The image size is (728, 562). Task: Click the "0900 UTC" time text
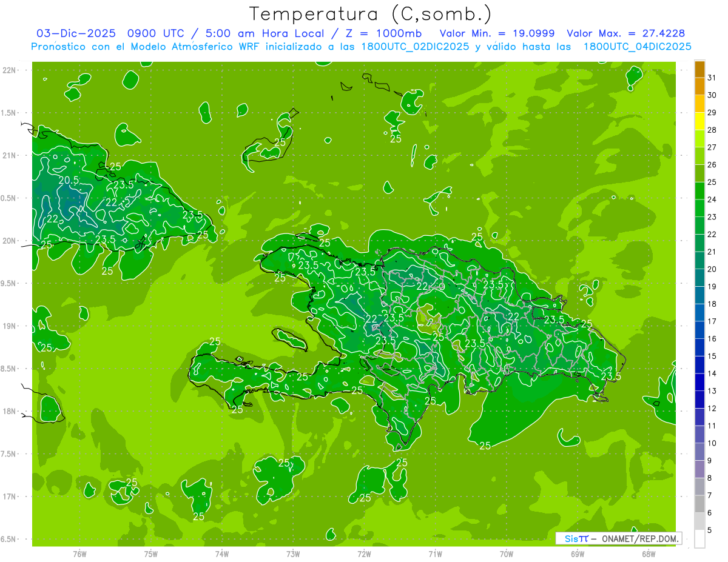[156, 33]
